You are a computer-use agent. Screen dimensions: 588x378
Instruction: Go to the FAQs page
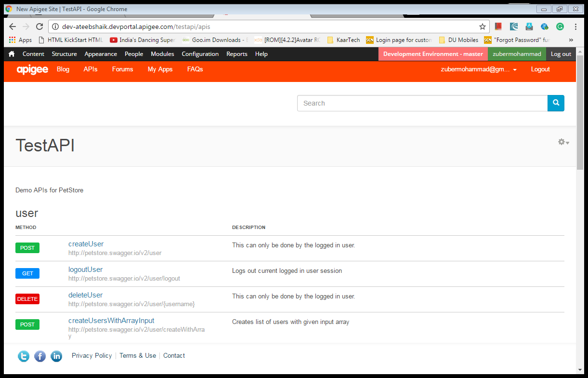coord(195,69)
